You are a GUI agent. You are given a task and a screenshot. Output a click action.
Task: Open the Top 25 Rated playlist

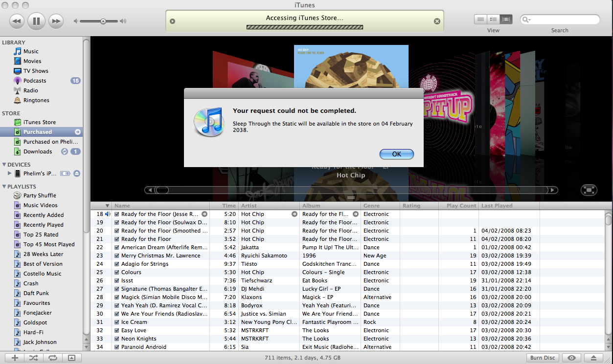(41, 235)
